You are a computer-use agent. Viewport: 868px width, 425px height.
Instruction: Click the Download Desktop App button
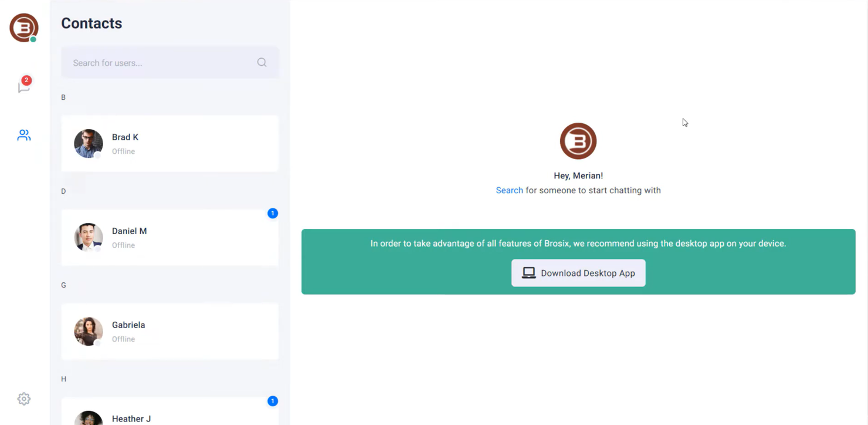tap(578, 273)
